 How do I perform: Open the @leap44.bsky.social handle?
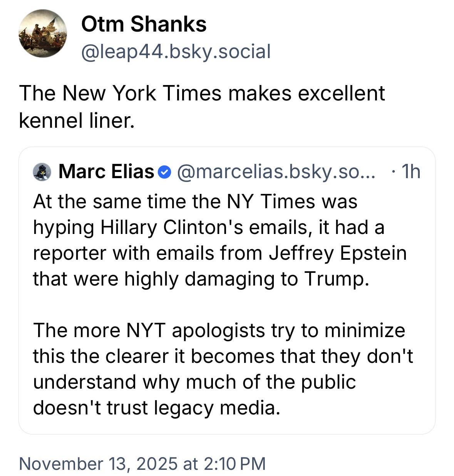pos(176,51)
